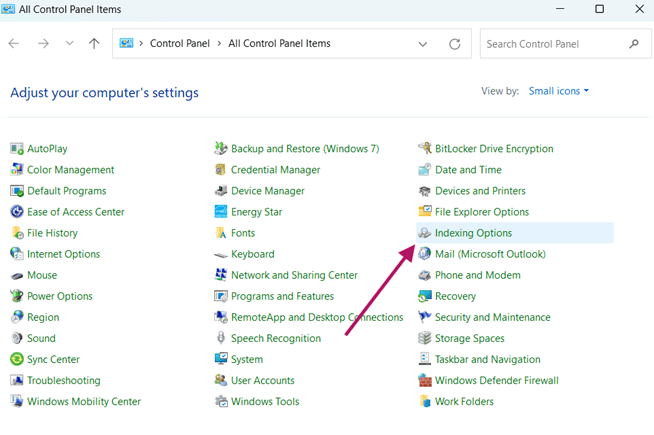
Task: Select All Control Panel Items breadcrumb
Action: coord(279,43)
